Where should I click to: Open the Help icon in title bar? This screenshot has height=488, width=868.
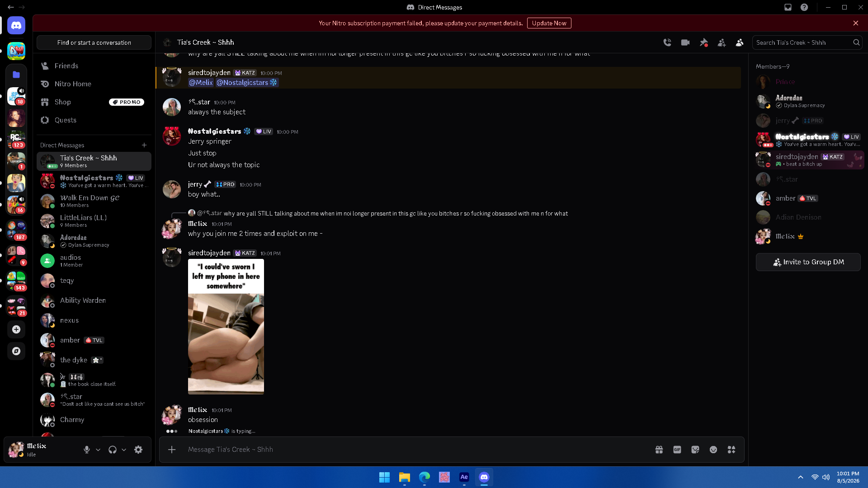coord(804,7)
